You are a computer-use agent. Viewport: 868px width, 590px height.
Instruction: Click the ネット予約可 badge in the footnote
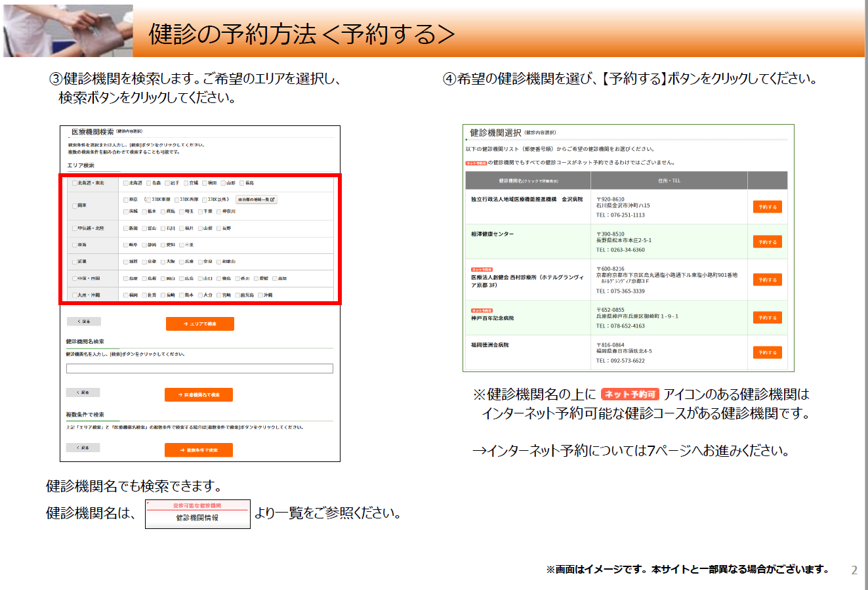point(630,394)
